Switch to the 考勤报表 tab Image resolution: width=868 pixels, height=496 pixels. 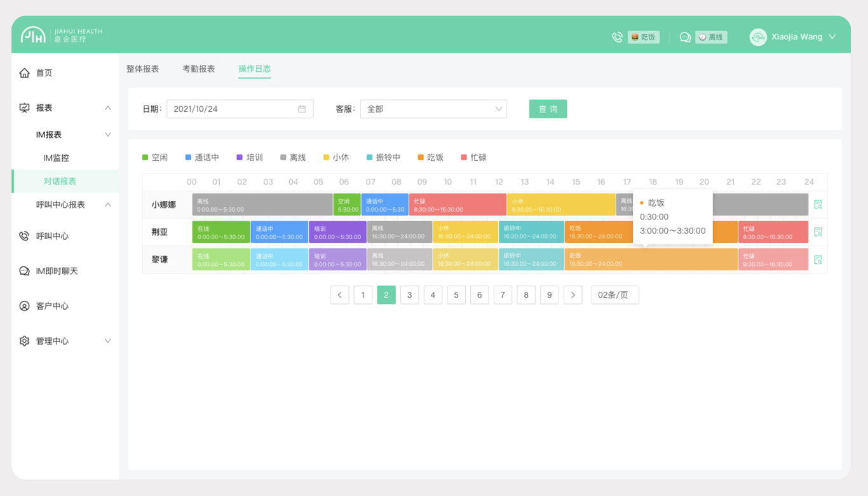click(199, 69)
